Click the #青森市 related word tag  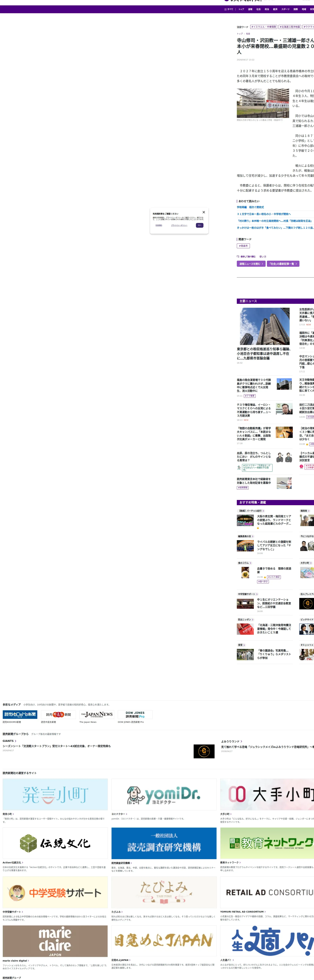point(243,246)
